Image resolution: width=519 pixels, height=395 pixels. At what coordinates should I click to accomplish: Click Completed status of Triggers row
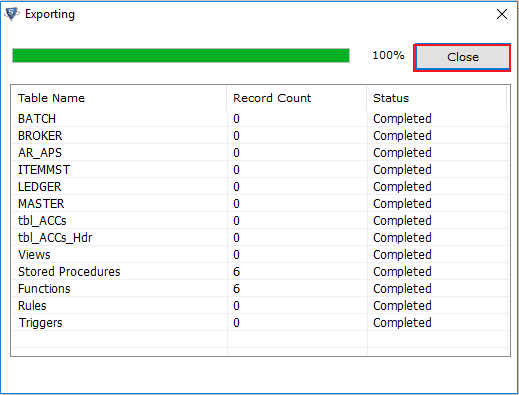tap(402, 323)
